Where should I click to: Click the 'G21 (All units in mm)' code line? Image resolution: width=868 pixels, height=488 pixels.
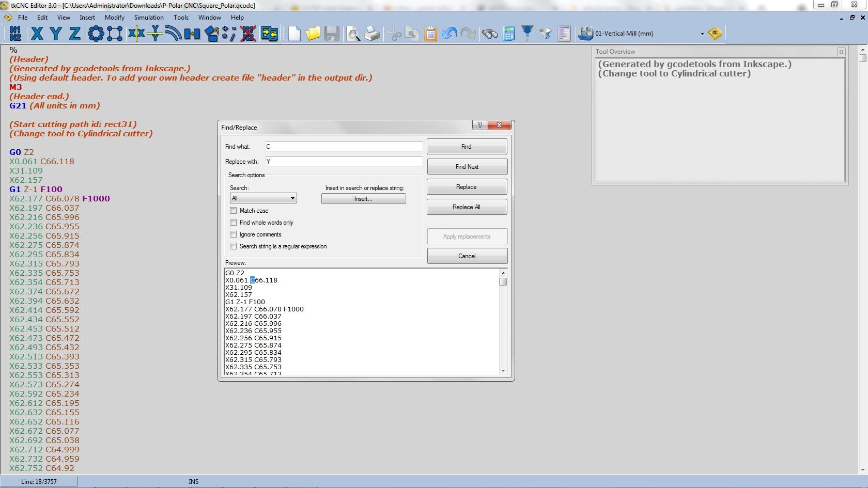tap(55, 105)
